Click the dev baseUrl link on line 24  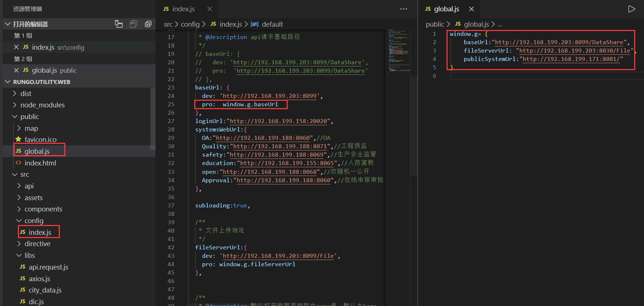[x=269, y=96]
